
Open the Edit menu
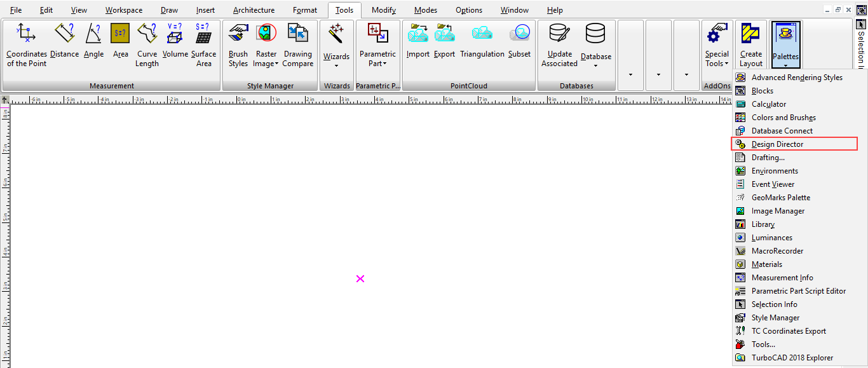[x=46, y=10]
